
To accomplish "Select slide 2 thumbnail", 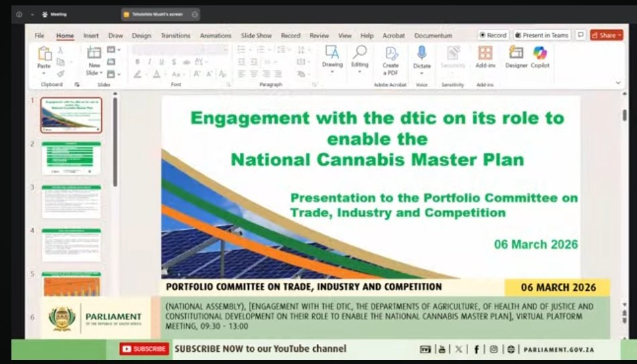I will click(71, 158).
